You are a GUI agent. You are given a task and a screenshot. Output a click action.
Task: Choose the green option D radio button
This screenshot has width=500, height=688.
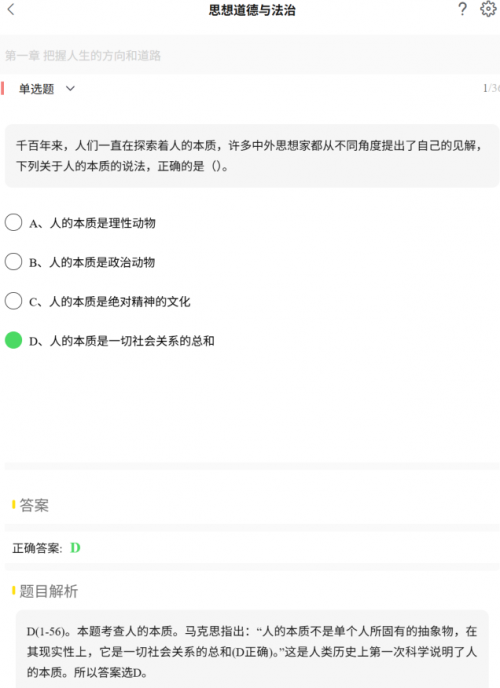(14, 340)
